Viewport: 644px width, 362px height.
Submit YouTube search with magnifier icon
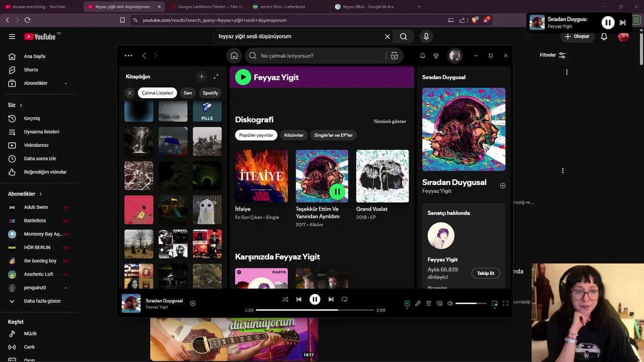pyautogui.click(x=404, y=36)
